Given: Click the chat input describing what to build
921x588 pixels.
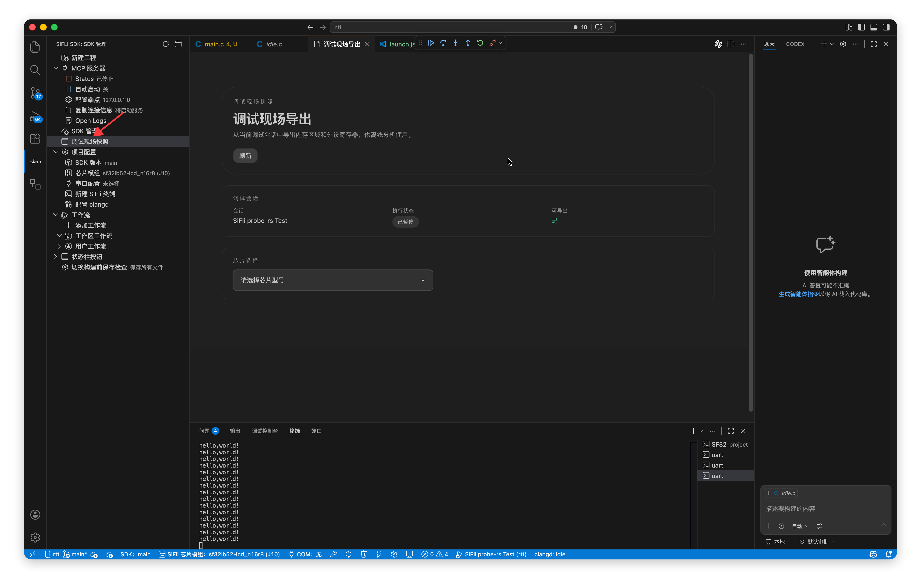Looking at the screenshot, I should tap(822, 508).
